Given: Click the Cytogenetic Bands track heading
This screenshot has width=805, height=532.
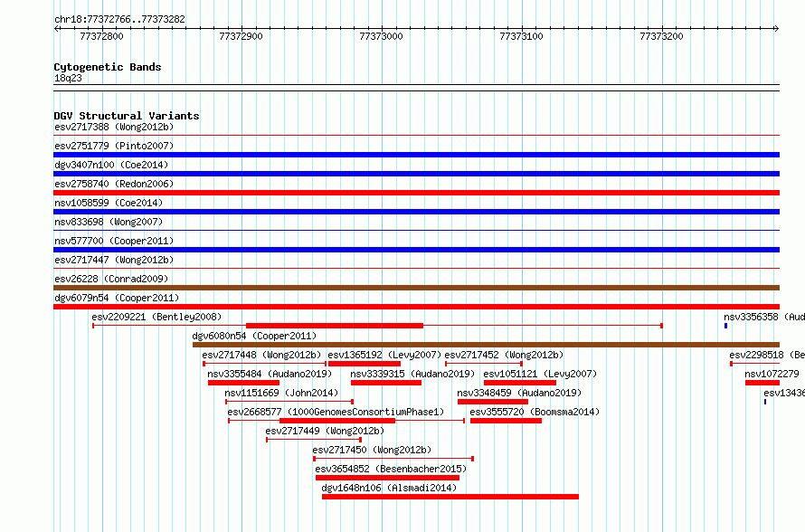Looking at the screenshot, I should pyautogui.click(x=108, y=67).
